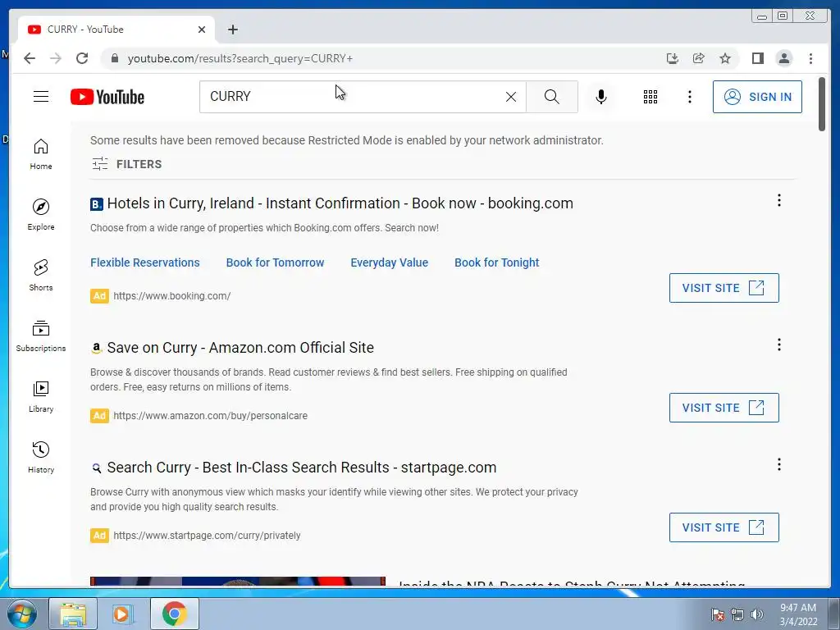Open Shorts in sidebar
The width and height of the screenshot is (840, 630).
click(x=41, y=276)
